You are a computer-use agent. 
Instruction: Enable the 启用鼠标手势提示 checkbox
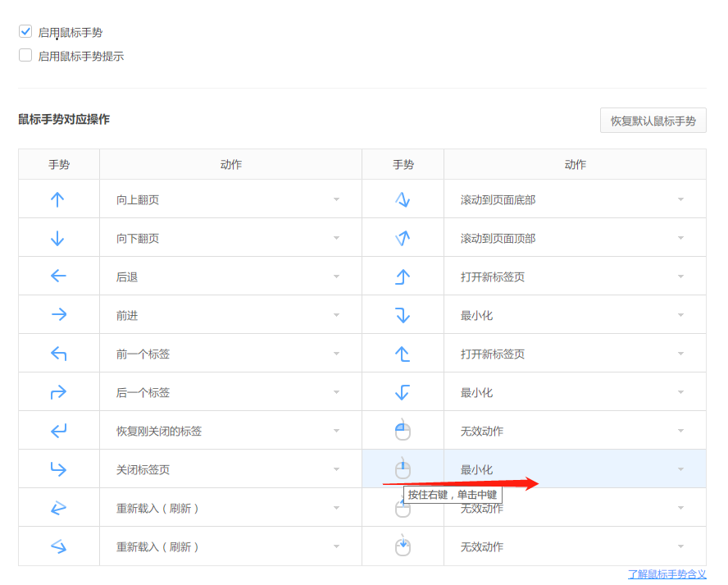click(x=25, y=56)
